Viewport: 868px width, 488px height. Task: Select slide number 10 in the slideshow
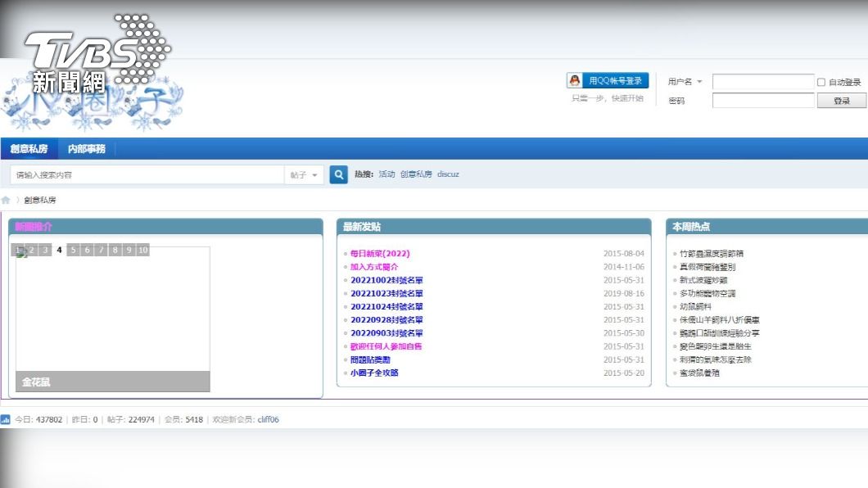[142, 251]
